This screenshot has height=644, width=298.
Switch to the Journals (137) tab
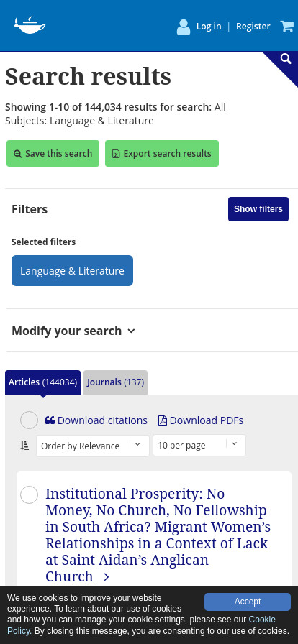115,382
